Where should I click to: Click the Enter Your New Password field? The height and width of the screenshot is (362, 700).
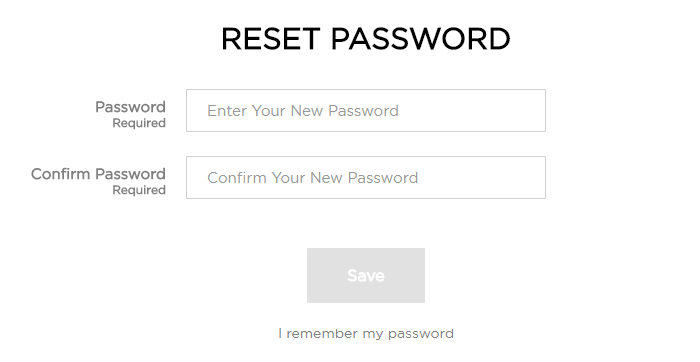[x=366, y=110]
